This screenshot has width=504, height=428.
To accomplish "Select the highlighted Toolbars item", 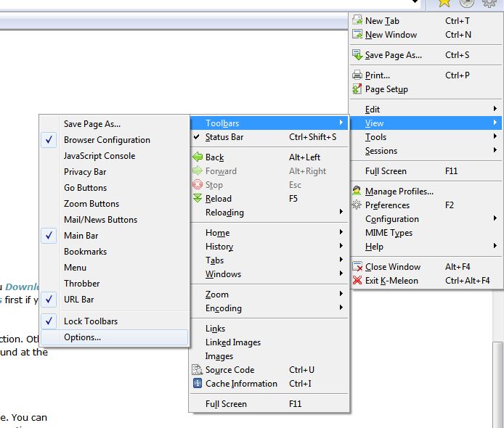I will point(269,123).
